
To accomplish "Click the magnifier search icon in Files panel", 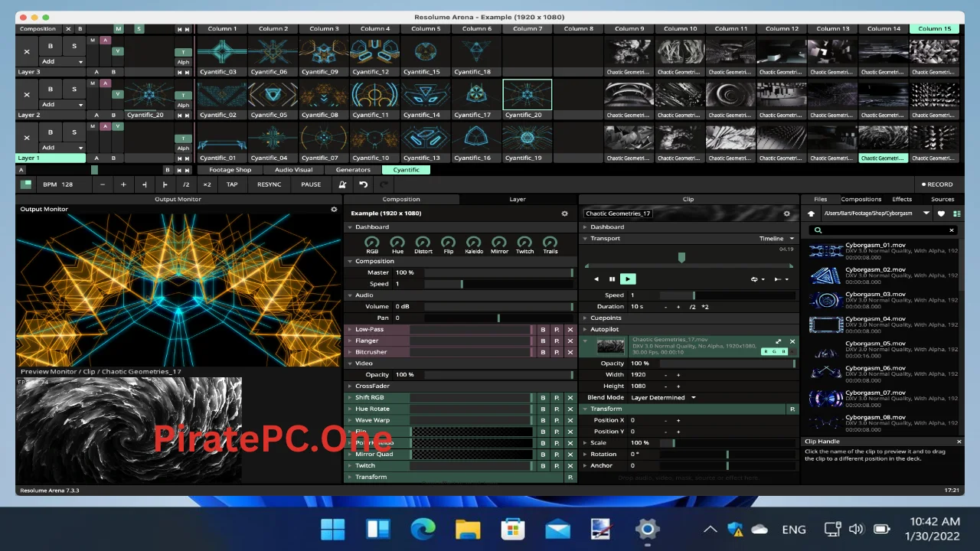I will 818,230.
